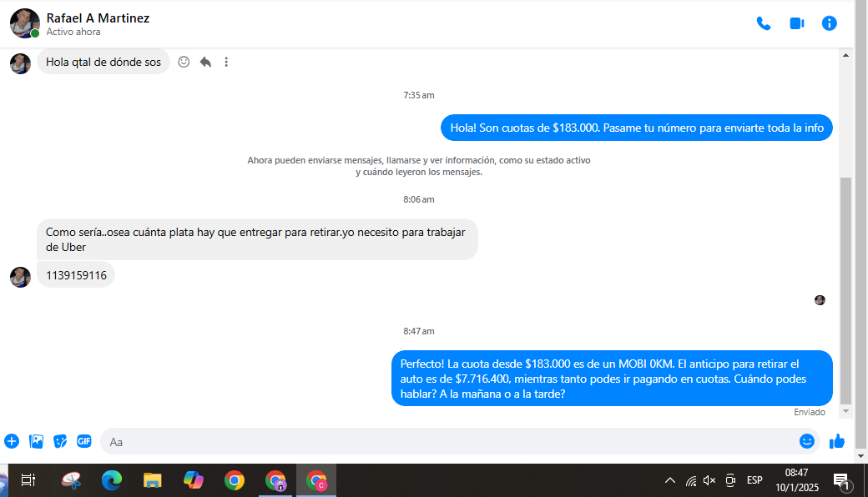Open the GIF picker
This screenshot has height=497, width=868.
point(84,441)
